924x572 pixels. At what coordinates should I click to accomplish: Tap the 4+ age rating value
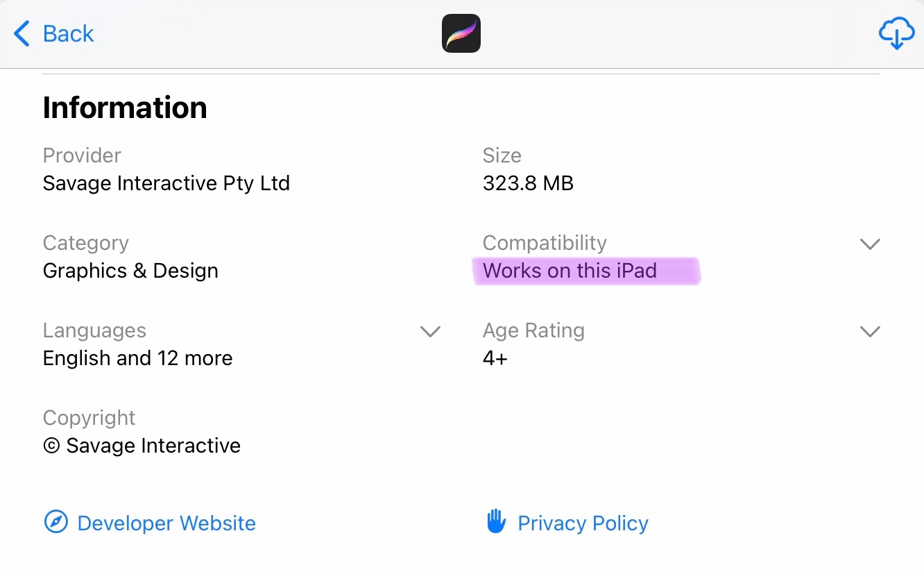pyautogui.click(x=495, y=358)
